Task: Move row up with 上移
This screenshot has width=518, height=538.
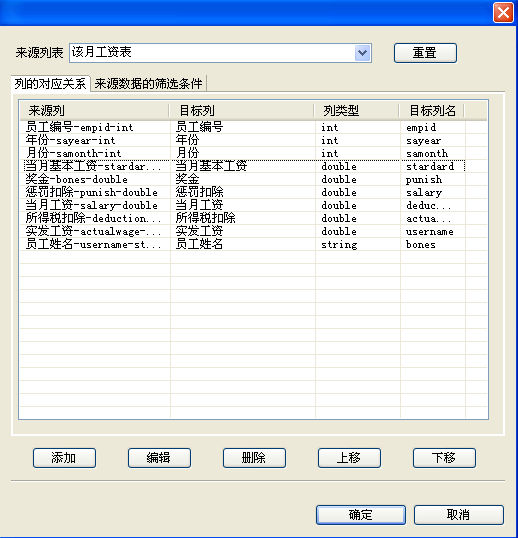Action: click(x=349, y=458)
